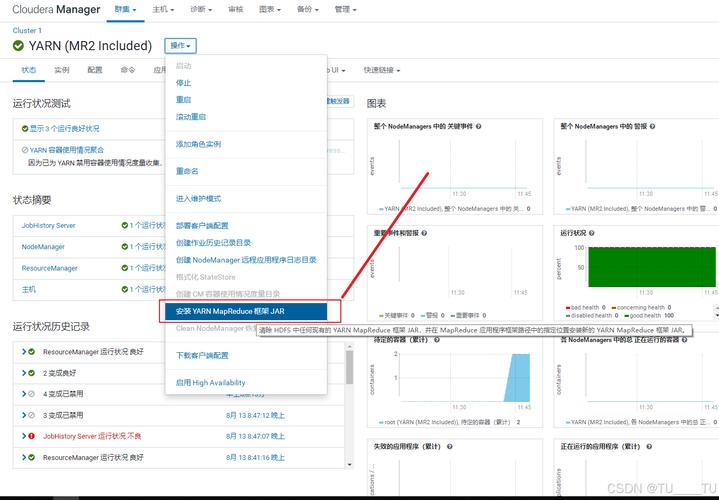This screenshot has width=719, height=500.
Task: Switch to the 状态 tab
Action: click(28, 70)
